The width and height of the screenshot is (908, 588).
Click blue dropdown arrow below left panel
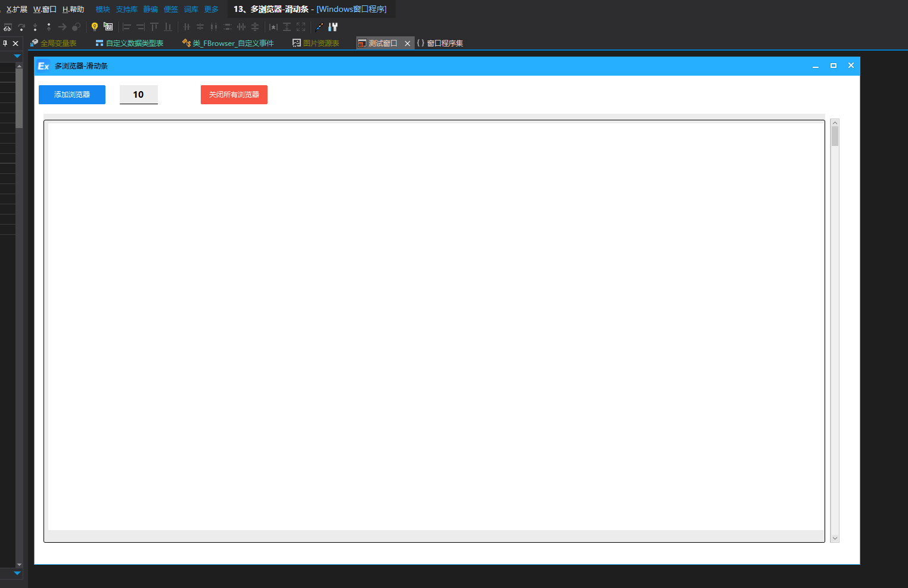click(17, 573)
